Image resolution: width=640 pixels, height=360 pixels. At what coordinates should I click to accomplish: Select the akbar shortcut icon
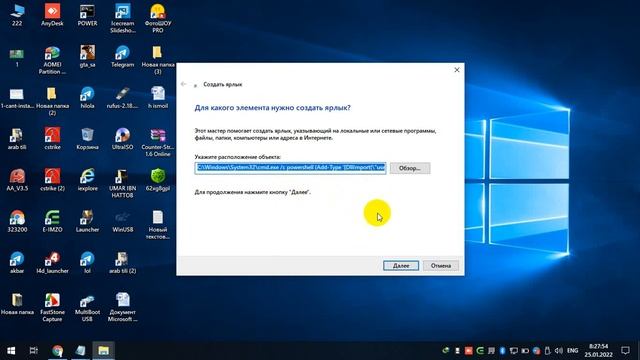(17, 263)
